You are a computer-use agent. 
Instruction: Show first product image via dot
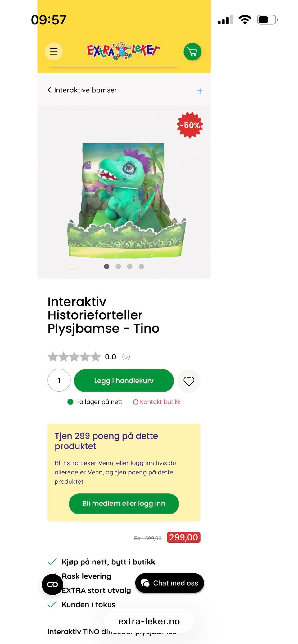[106, 267]
